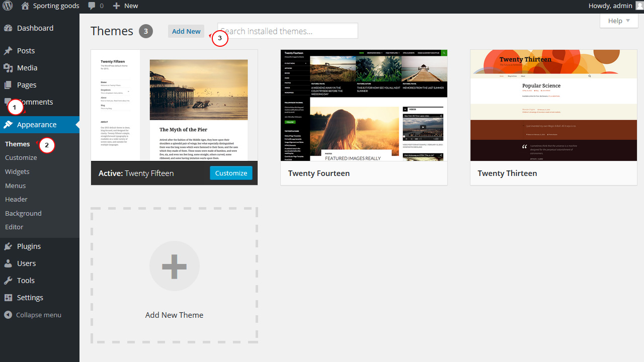Click the Pages icon in sidebar
This screenshot has width=644, height=362.
pyautogui.click(x=8, y=85)
